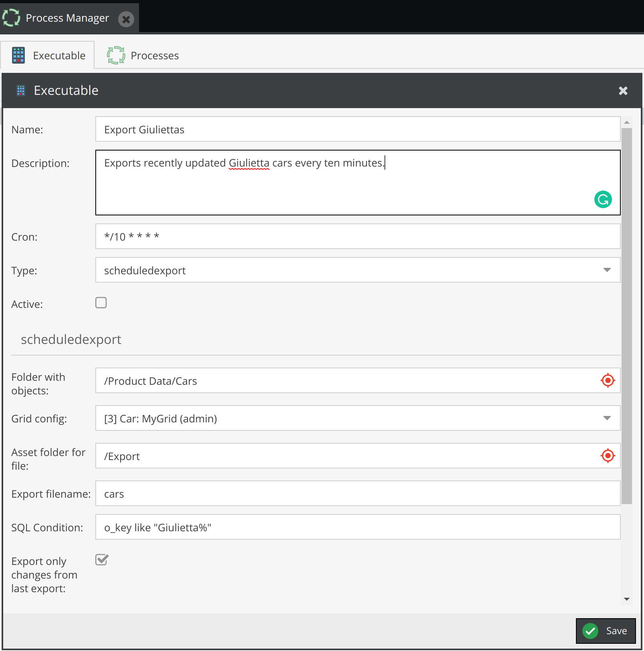Click the 'Cron:' label
This screenshot has width=644, height=651.
pos(24,237)
